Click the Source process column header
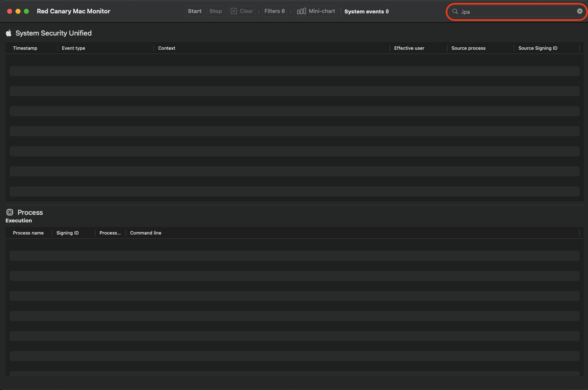This screenshot has height=390, width=588. pyautogui.click(x=468, y=48)
